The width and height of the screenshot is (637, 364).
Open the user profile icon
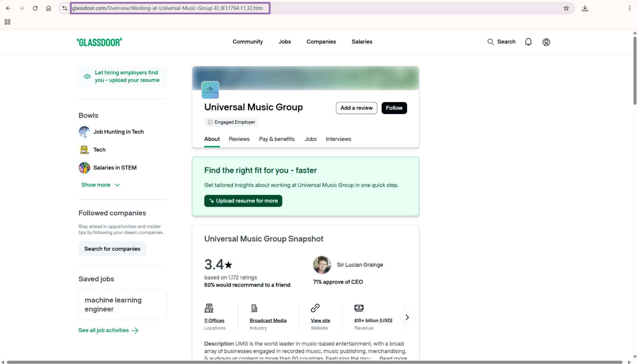[x=546, y=42]
